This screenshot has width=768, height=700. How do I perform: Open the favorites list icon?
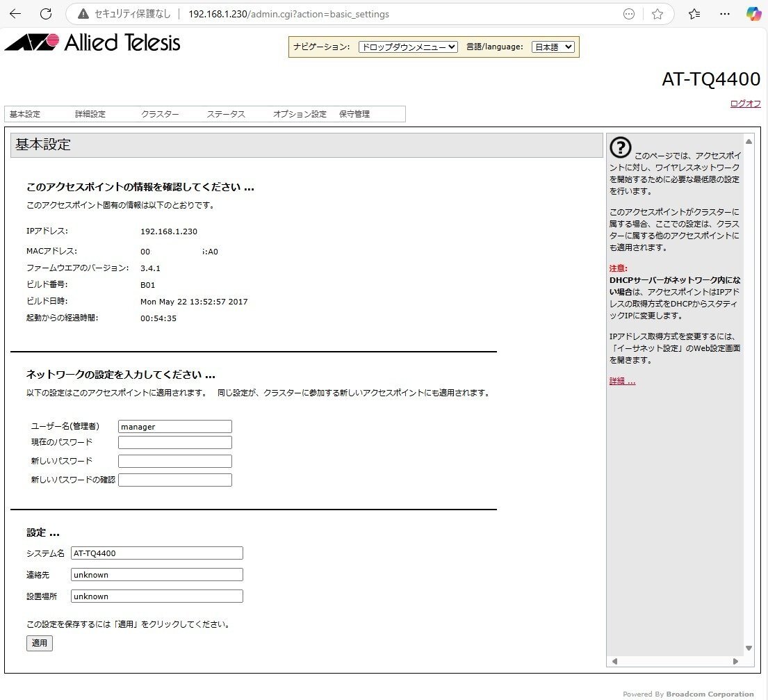[x=694, y=14]
